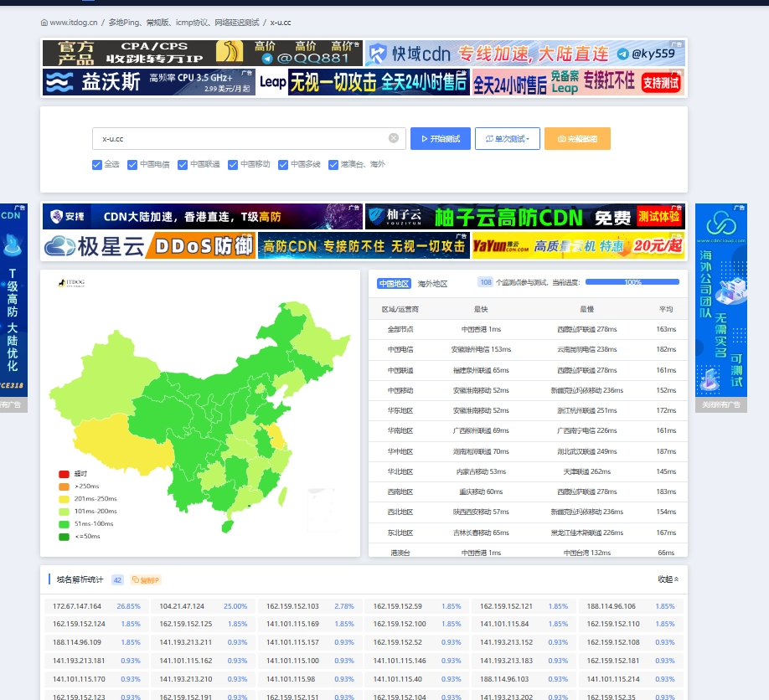The width and height of the screenshot is (769, 700).
Task: Close all ads via right-side 关闭所有广告
Action: click(x=721, y=404)
